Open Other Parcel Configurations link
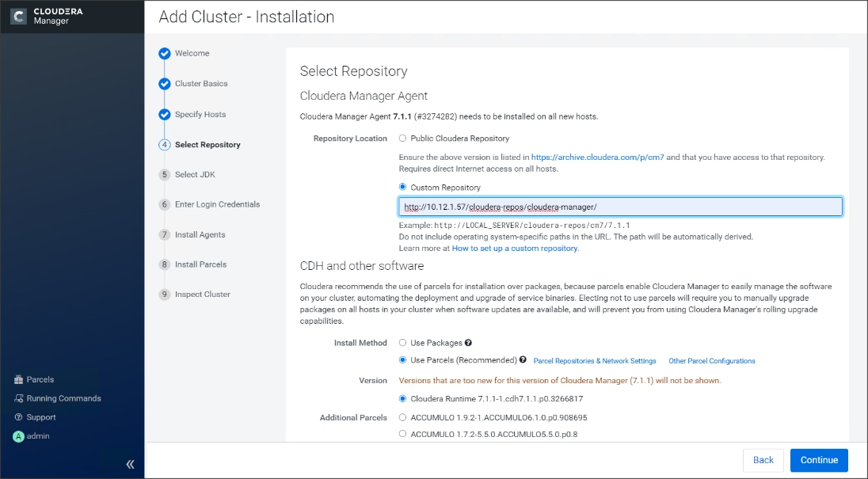Image resolution: width=868 pixels, height=479 pixels. click(712, 360)
